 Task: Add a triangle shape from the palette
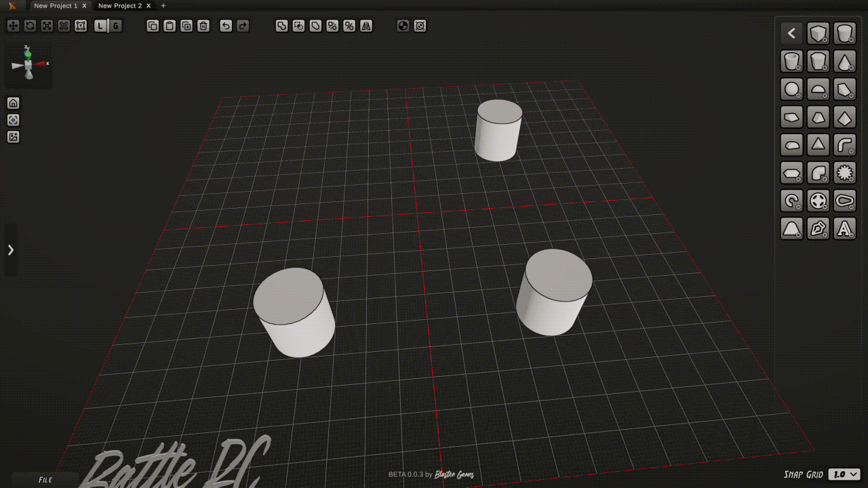[x=818, y=145]
